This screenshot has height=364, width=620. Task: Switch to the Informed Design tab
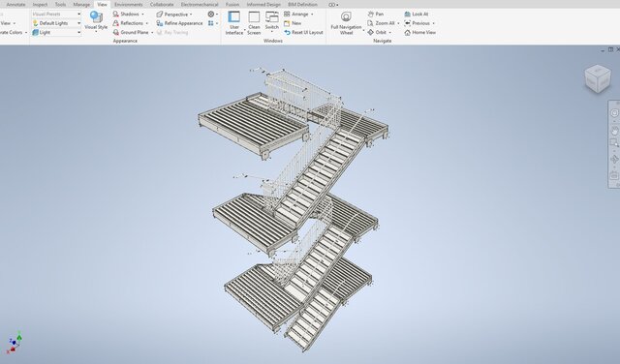(263, 5)
